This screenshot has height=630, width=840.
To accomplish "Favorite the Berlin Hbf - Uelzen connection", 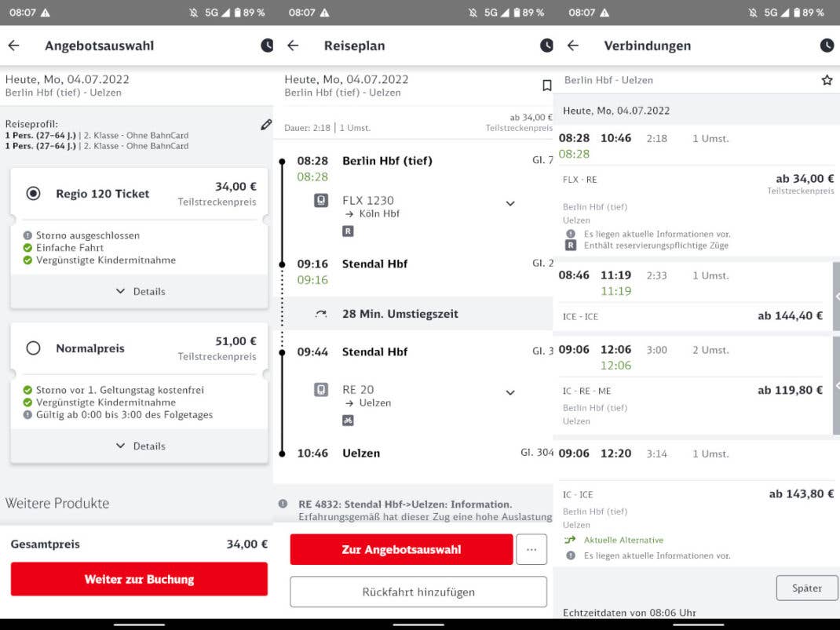I will pos(826,80).
